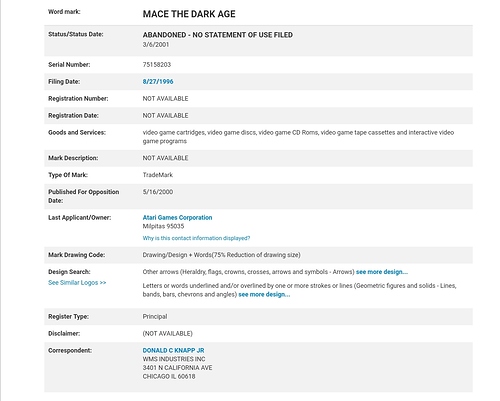Open the Atari Games Corporation owner link
The image size is (500, 401).
click(x=177, y=218)
